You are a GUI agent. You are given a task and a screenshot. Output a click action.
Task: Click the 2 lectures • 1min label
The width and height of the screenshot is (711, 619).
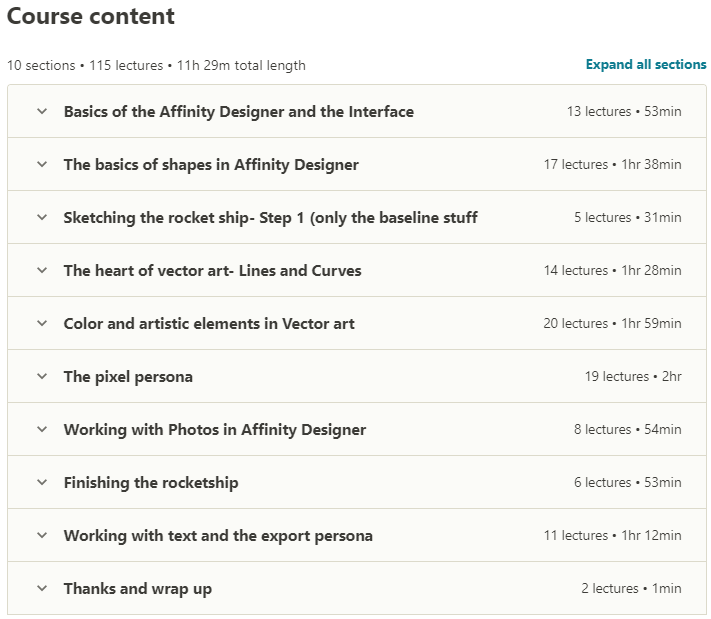pos(631,588)
